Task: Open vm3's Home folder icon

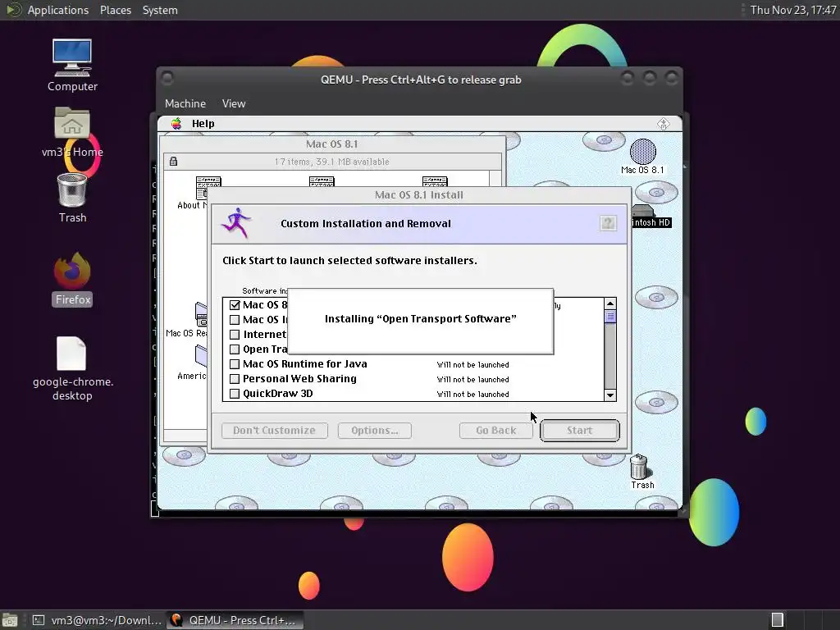Action: click(x=72, y=123)
